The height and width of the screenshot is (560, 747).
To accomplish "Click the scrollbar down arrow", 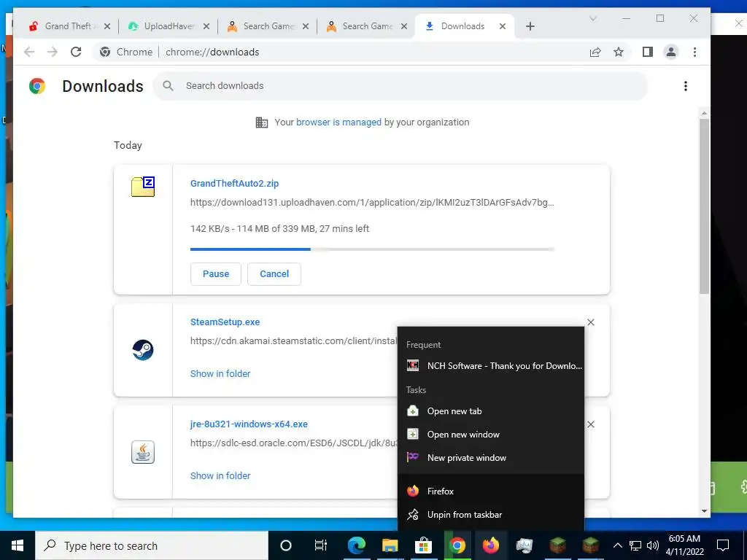I will point(704,511).
